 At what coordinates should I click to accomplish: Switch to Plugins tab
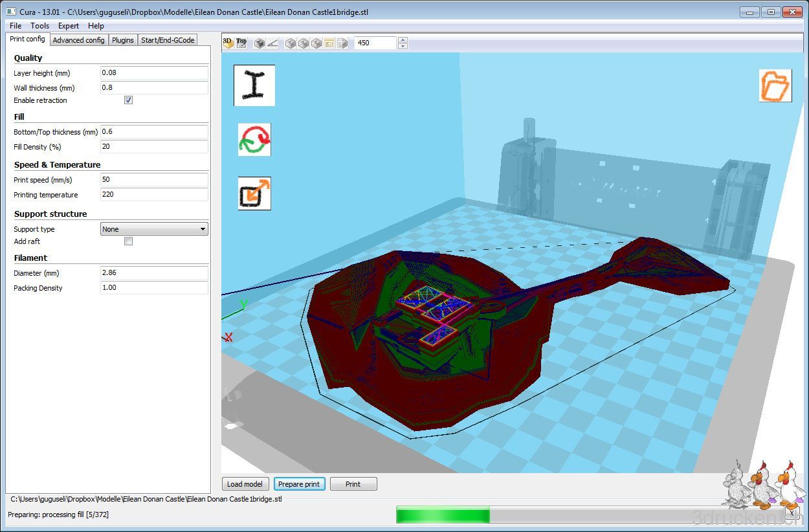click(122, 40)
